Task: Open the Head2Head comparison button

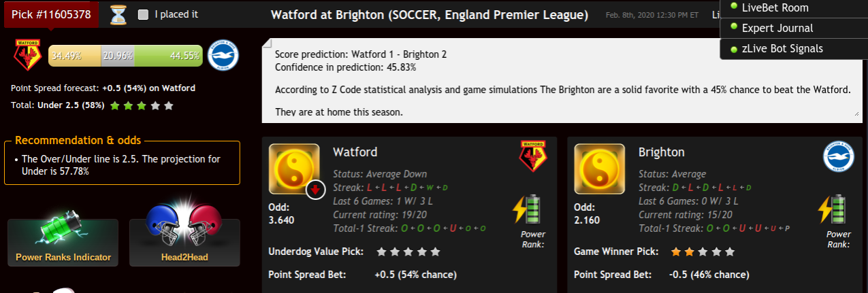Action: coord(184,242)
